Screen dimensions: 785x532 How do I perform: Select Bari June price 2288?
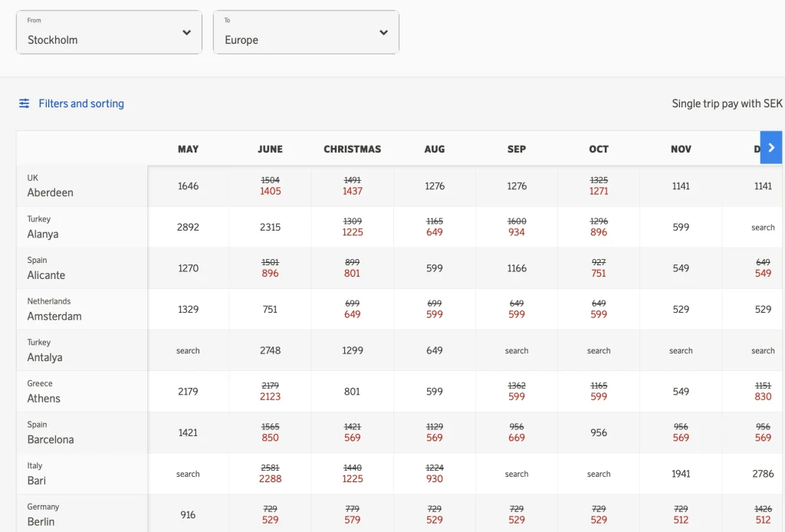271,478
